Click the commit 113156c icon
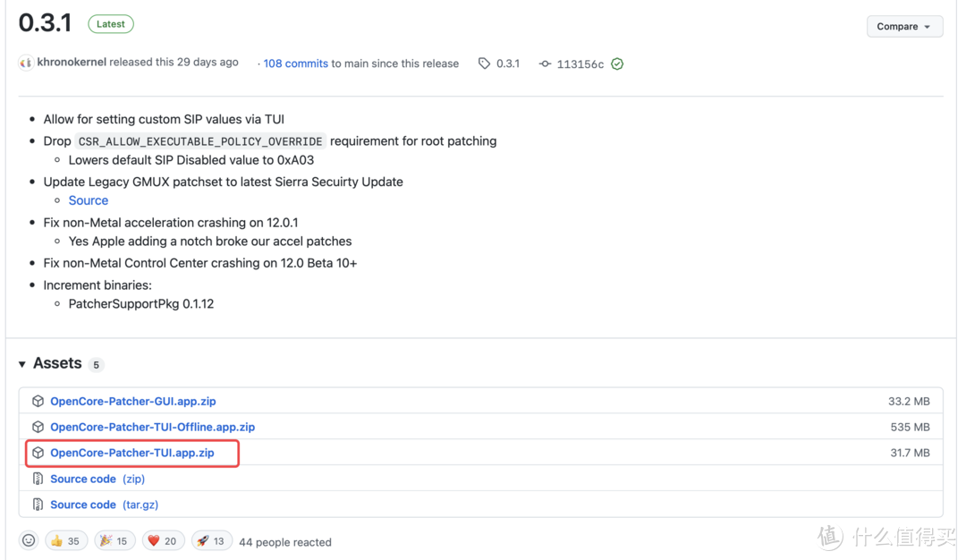 (x=545, y=64)
